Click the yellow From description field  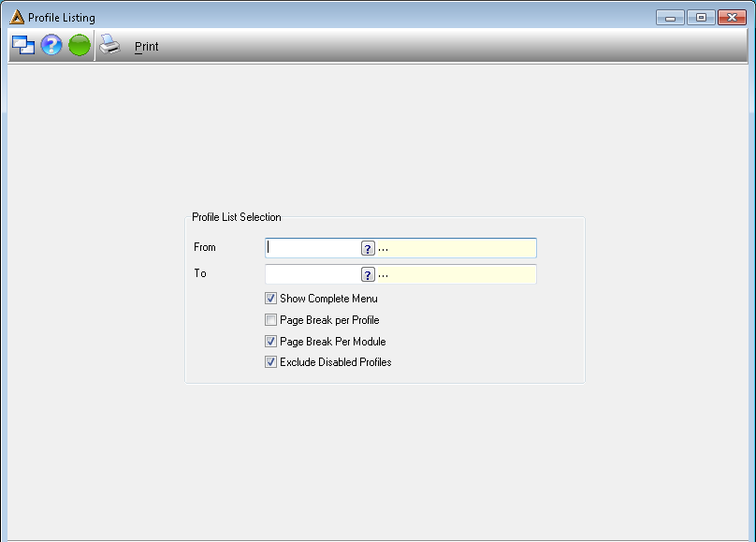tap(456, 248)
